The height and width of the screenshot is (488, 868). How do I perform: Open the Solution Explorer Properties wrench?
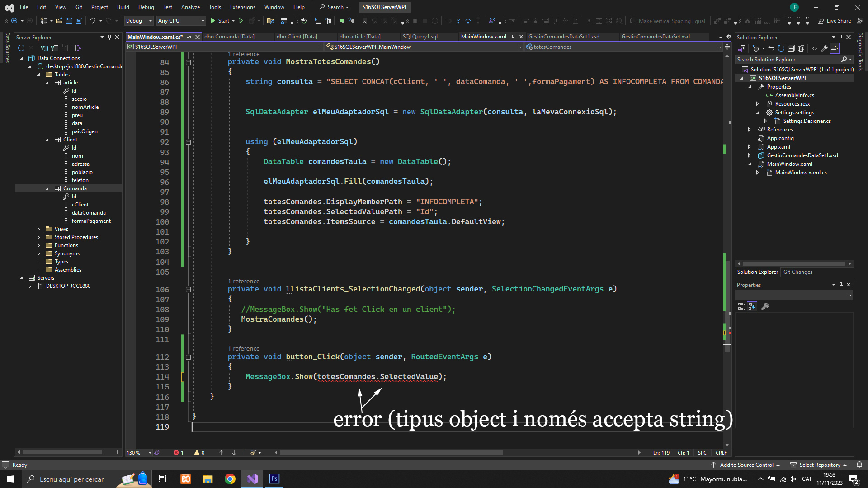825,48
